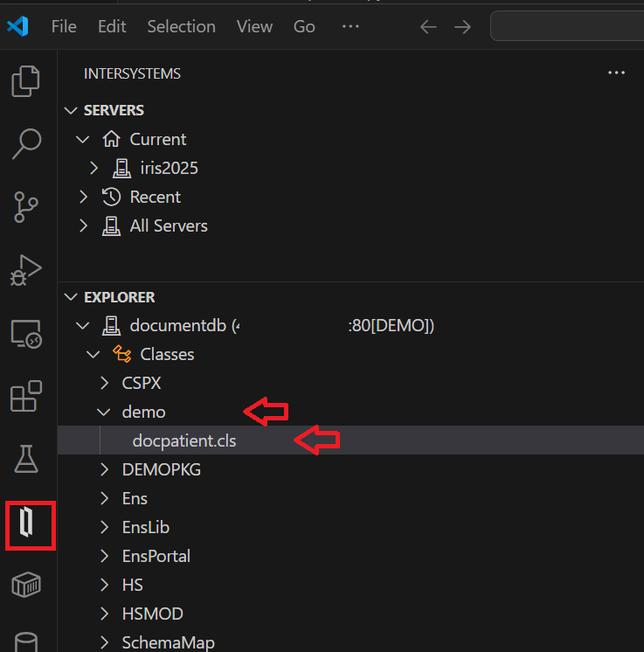Open the Explorer files view icon
The width and height of the screenshot is (644, 652).
[25, 81]
